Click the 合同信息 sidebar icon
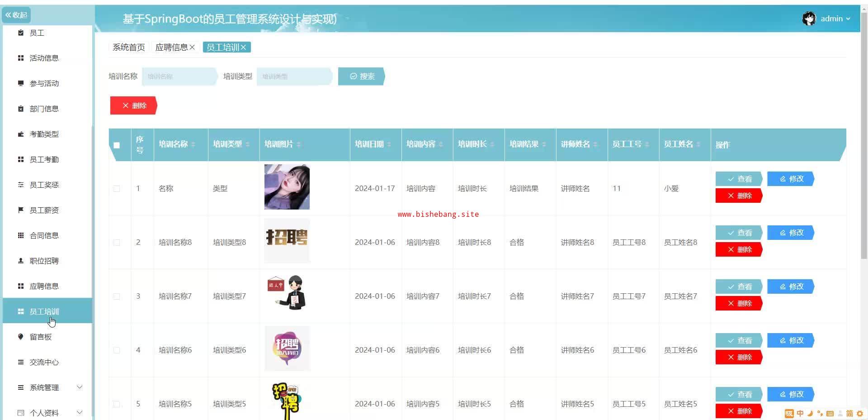 (20, 235)
